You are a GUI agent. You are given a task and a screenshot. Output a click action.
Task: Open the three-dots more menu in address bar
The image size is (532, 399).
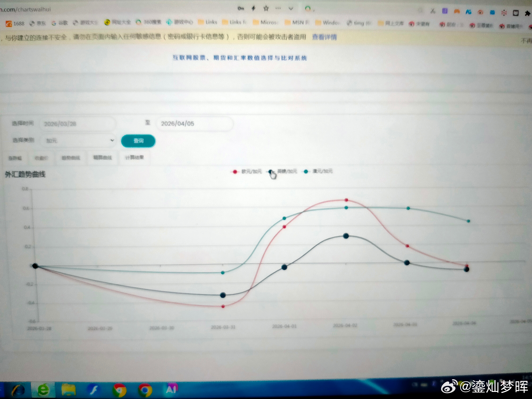[278, 8]
